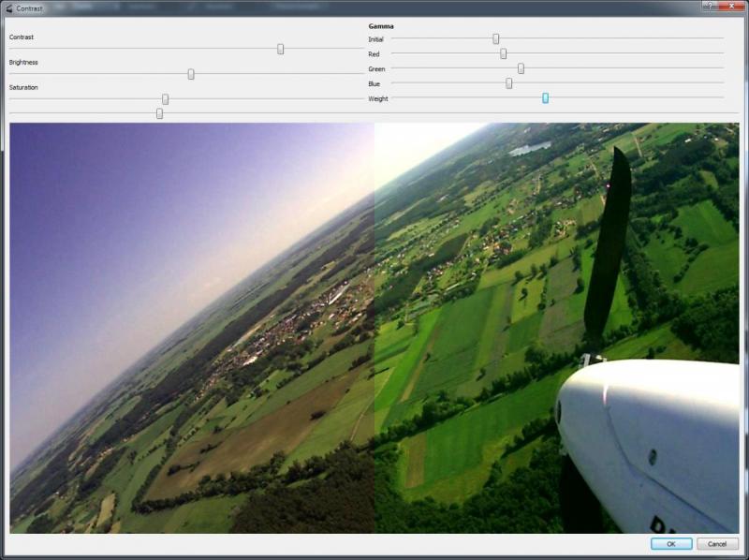Select the highlighted Weight slider handle

(545, 98)
